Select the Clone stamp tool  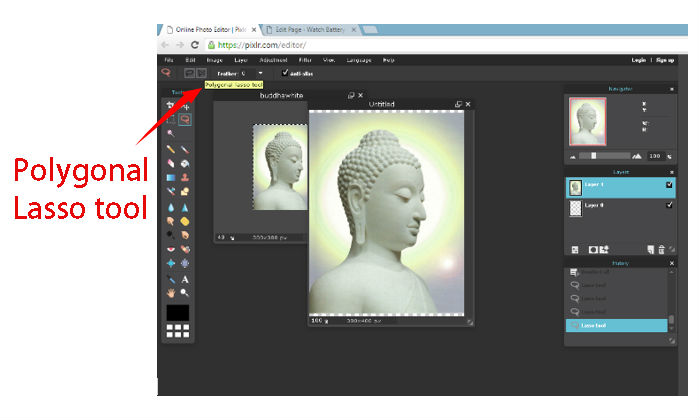pos(185,178)
